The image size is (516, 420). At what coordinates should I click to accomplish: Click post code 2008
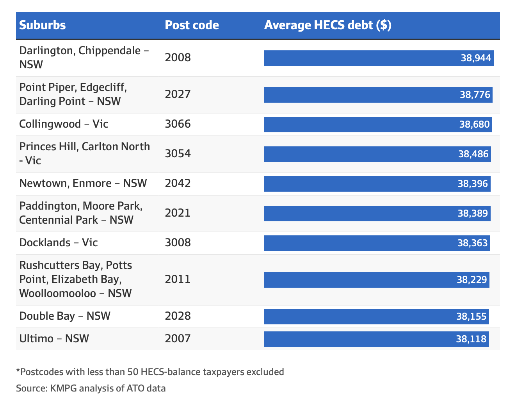(178, 58)
